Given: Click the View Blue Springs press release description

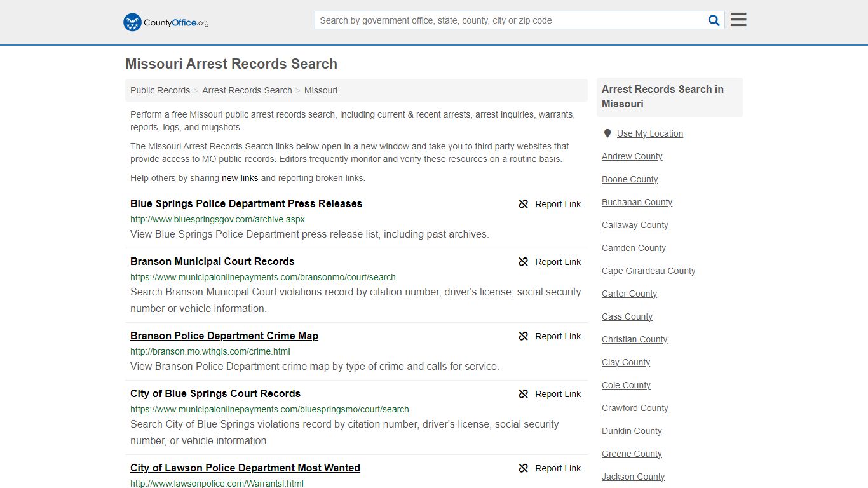Looking at the screenshot, I should [x=309, y=234].
